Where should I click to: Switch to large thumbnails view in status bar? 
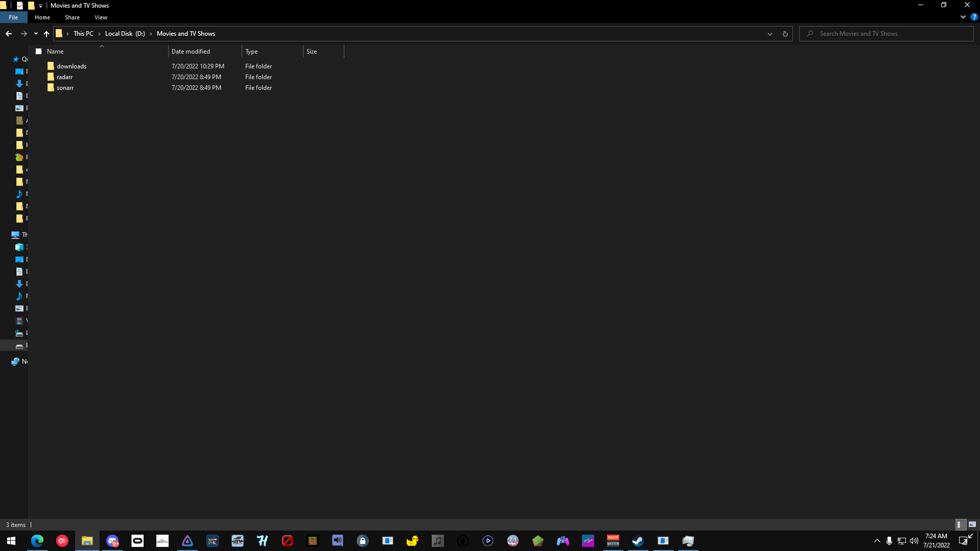(972, 524)
